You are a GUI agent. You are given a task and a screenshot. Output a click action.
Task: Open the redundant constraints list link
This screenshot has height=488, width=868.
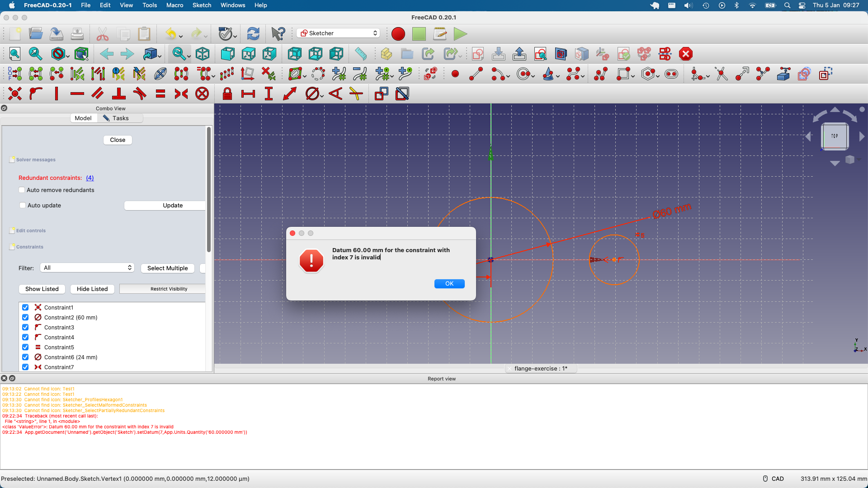tap(89, 178)
